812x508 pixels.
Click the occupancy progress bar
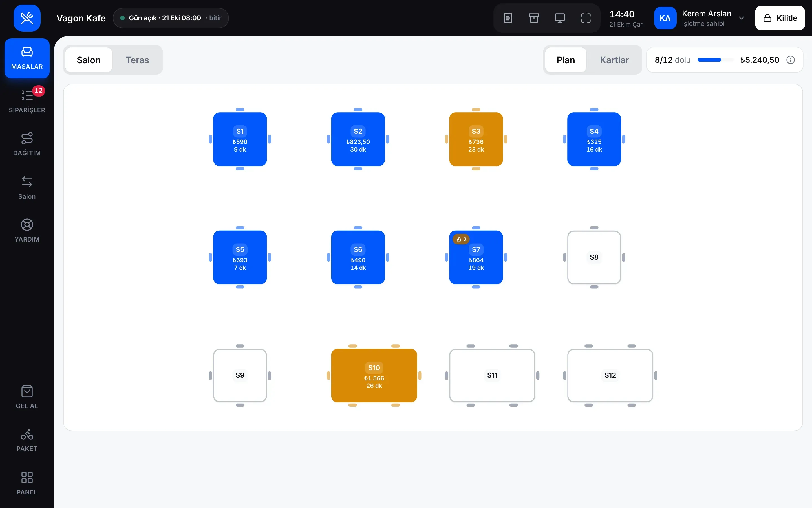tap(715, 60)
